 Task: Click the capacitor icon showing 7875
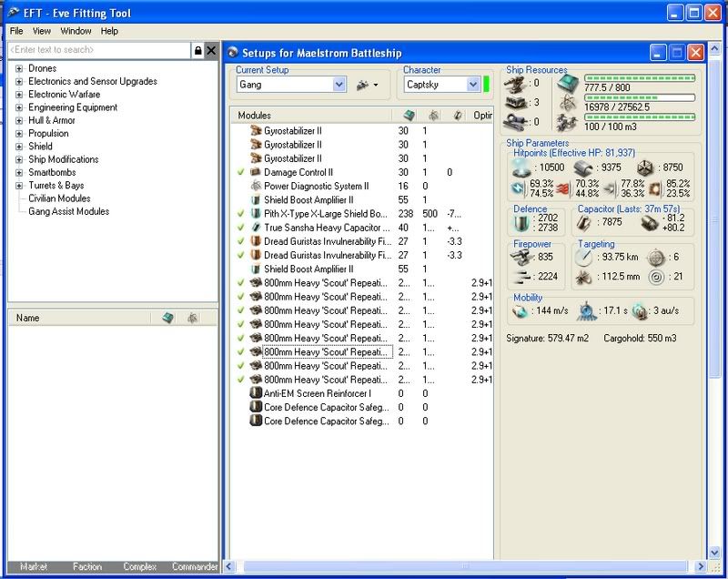tap(584, 223)
